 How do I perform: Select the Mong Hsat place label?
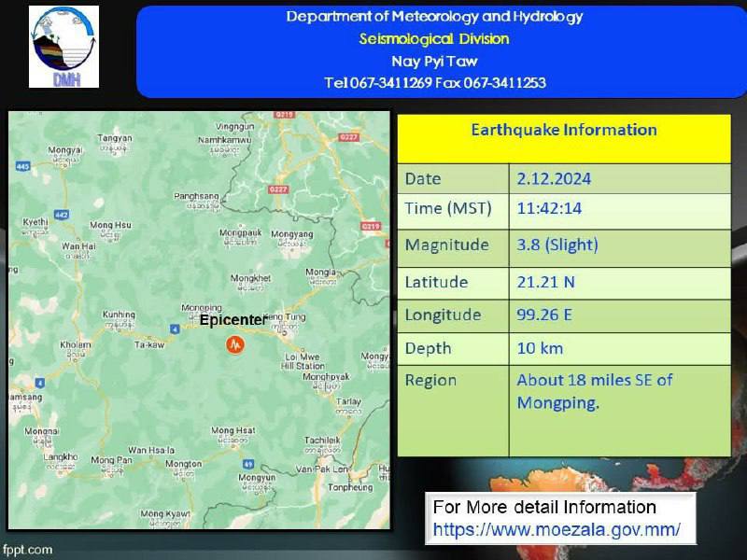click(x=233, y=430)
